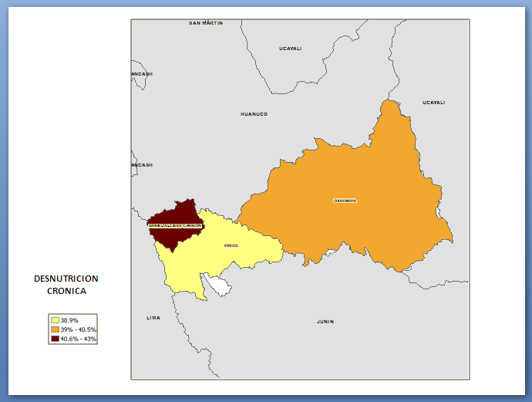Click the OXAPAMPA label on the map
Image resolution: width=532 pixels, height=402 pixels.
(345, 201)
